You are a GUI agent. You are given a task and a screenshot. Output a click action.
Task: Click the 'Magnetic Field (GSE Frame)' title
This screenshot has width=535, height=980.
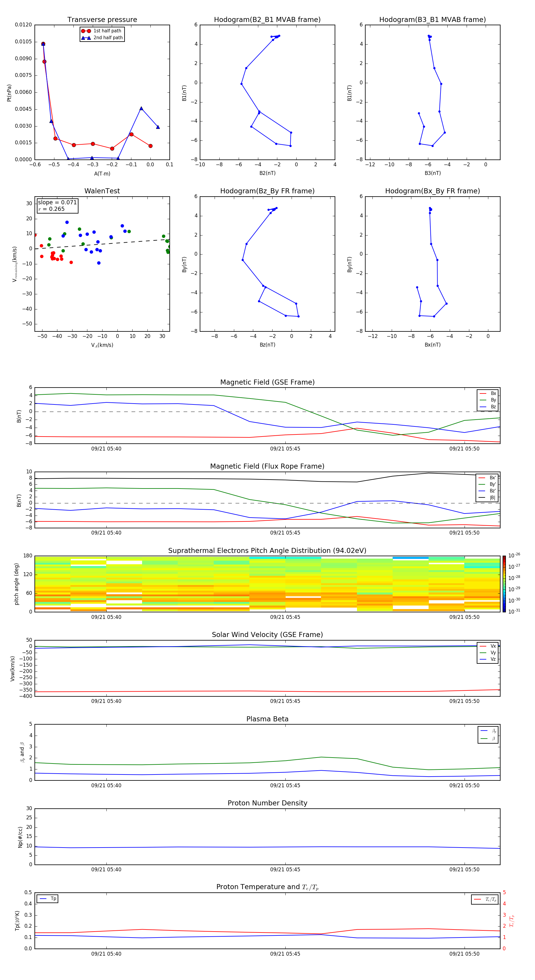267,382
